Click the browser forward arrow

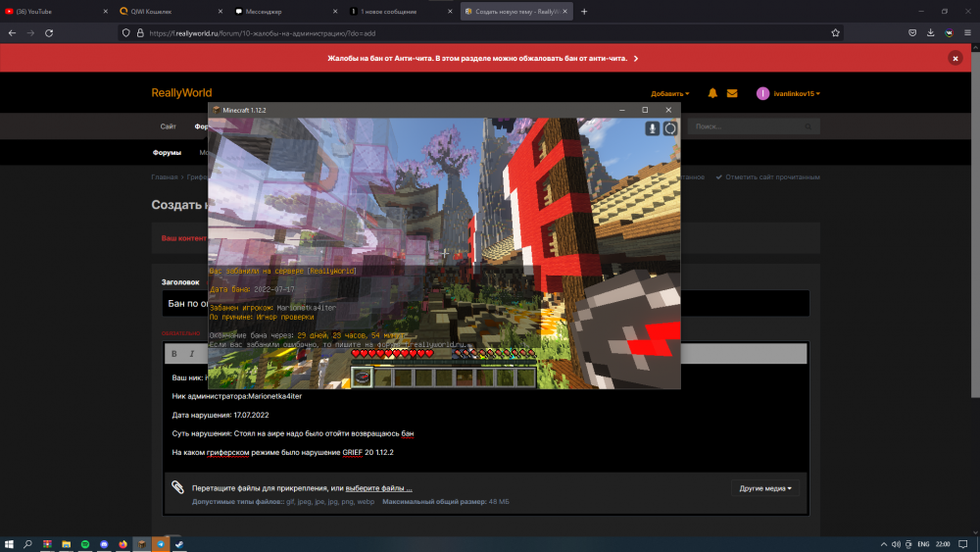click(x=30, y=33)
